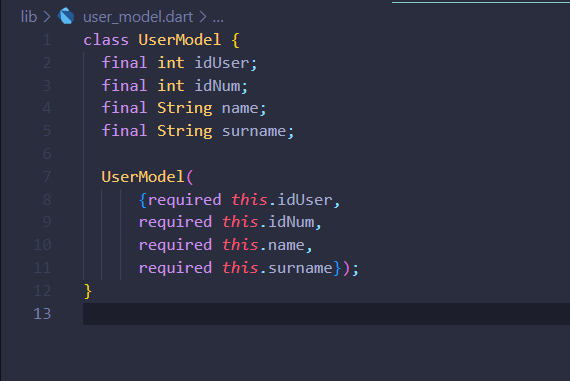Click 'idNum' field declaration on line 3
The image size is (570, 381).
click(x=217, y=86)
